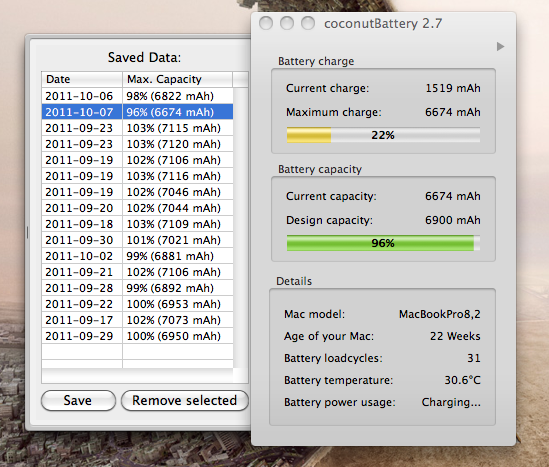Select the row showing 102% (7106 mAh) dated 2011-09-19
This screenshot has width=549, height=467.
[x=137, y=160]
